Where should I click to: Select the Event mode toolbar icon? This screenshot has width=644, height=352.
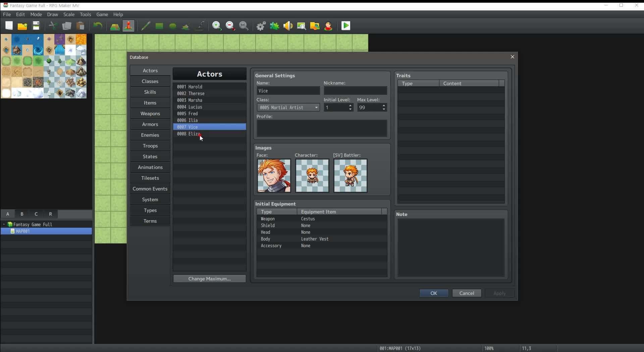pyautogui.click(x=128, y=26)
